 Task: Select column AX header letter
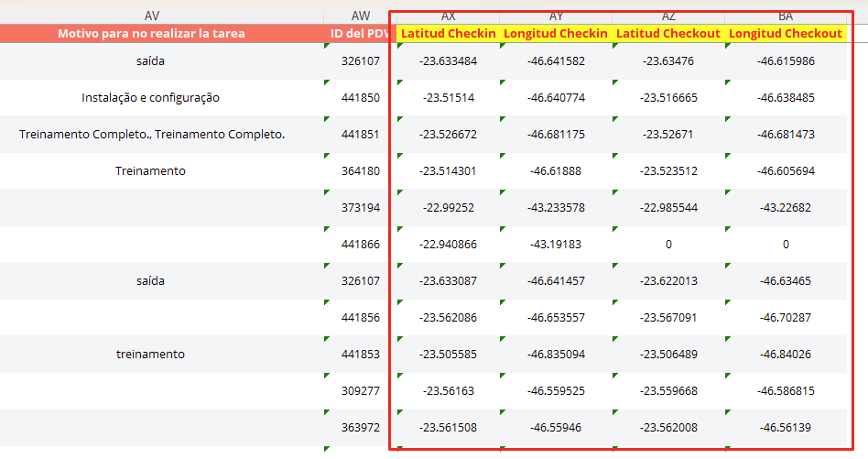(449, 16)
